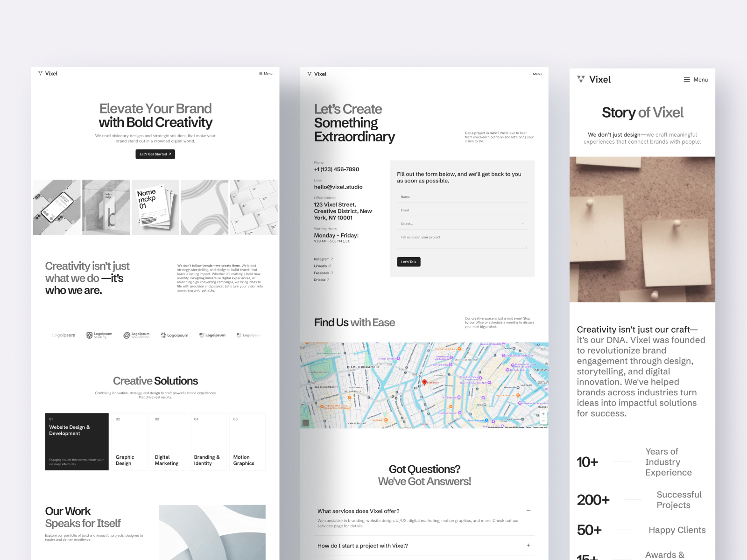
Task: Call the +1 (123) 456-7890 phone number
Action: point(337,169)
